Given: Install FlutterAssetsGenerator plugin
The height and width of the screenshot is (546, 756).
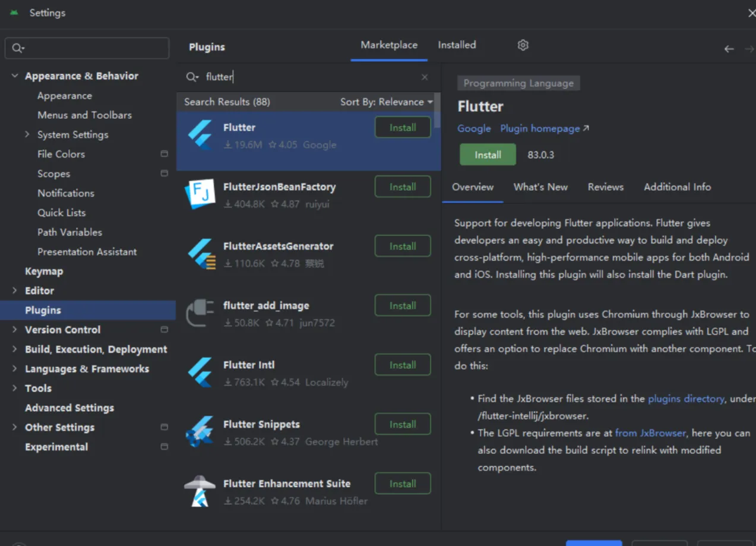Looking at the screenshot, I should pyautogui.click(x=403, y=247).
